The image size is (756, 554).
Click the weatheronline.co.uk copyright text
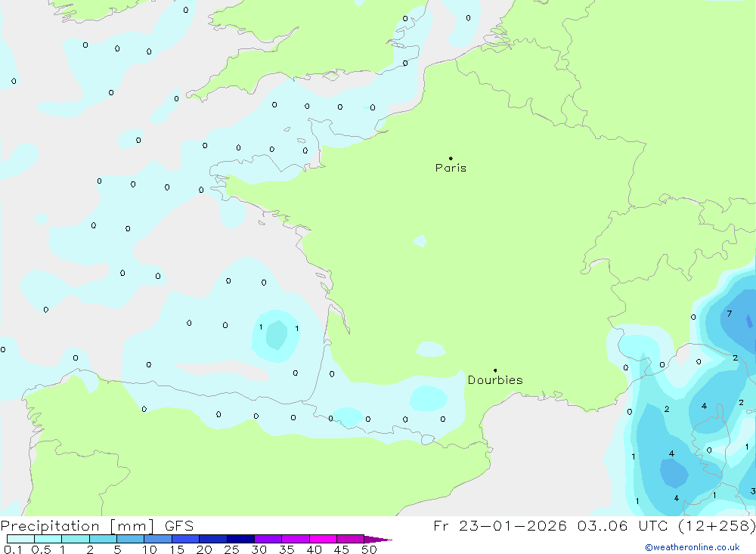coord(692,547)
